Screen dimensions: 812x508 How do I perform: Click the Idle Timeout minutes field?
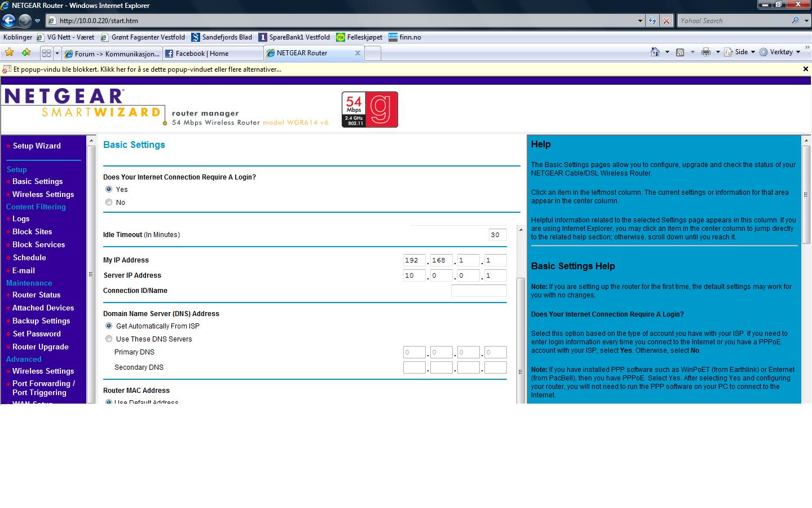tap(497, 235)
